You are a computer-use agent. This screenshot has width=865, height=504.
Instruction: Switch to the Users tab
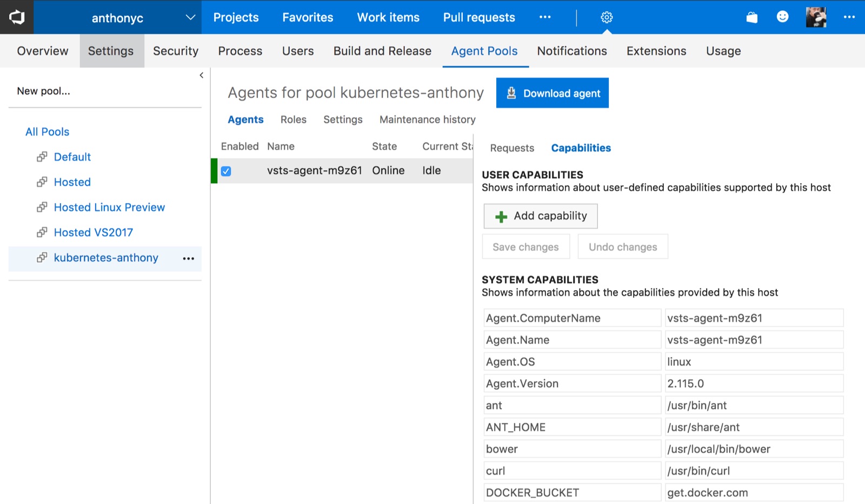click(298, 51)
